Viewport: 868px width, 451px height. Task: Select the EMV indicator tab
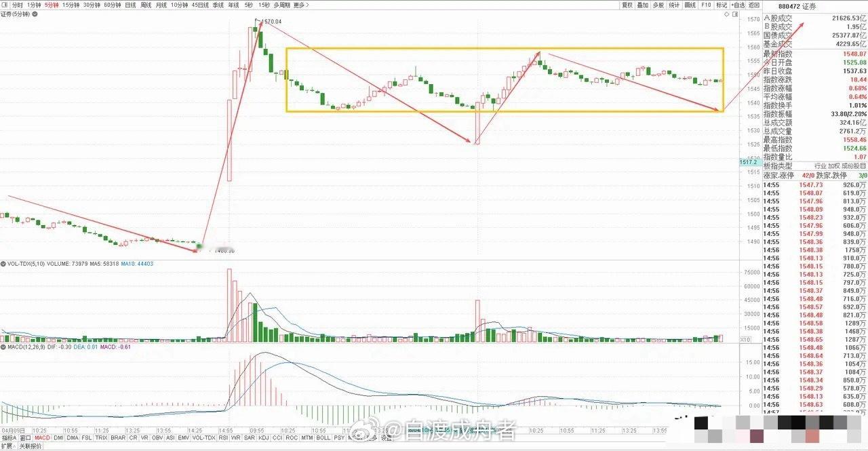point(184,438)
